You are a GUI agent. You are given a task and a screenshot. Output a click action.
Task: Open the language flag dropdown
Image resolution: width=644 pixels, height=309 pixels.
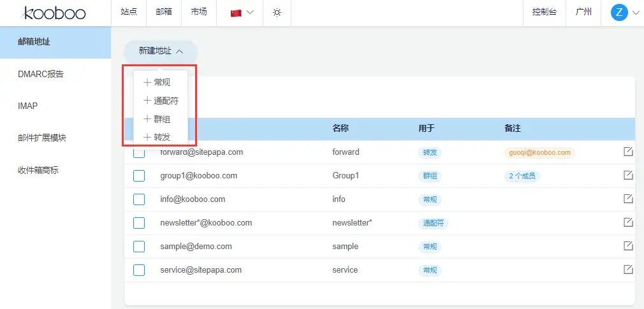click(x=242, y=13)
